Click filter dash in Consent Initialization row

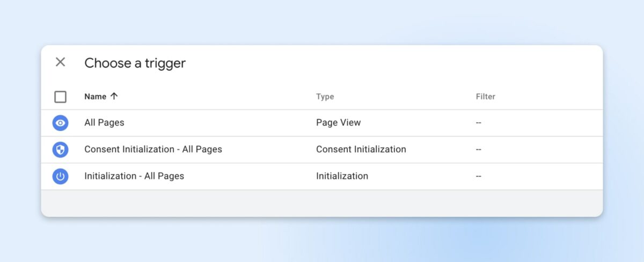pyautogui.click(x=478, y=150)
